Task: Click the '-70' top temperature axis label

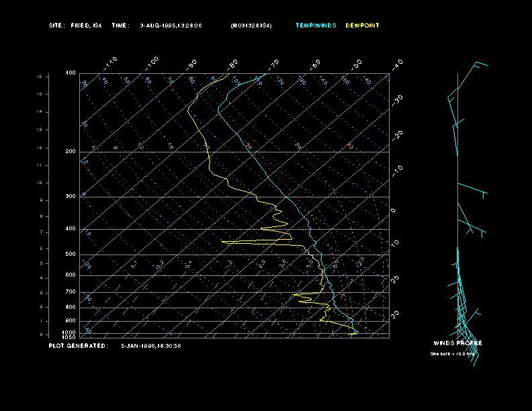Action: 273,64
